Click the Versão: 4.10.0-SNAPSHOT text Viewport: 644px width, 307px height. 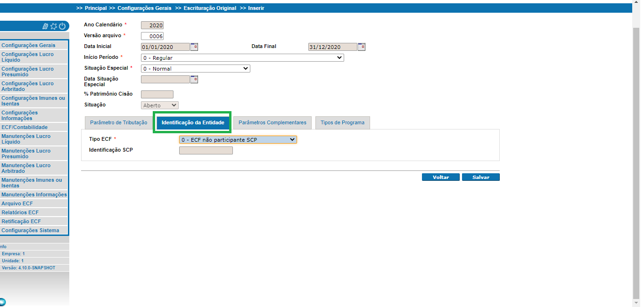pos(28,268)
